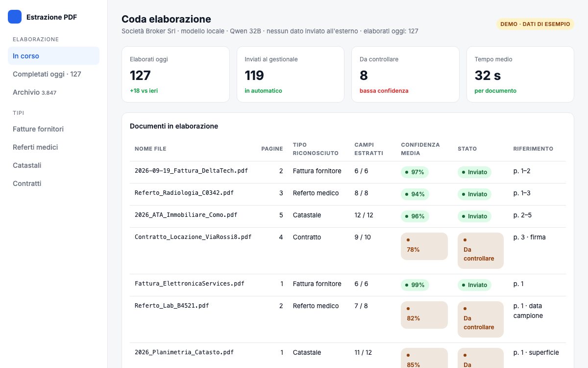Open the In corso section
The height and width of the screenshot is (368, 588).
click(53, 56)
